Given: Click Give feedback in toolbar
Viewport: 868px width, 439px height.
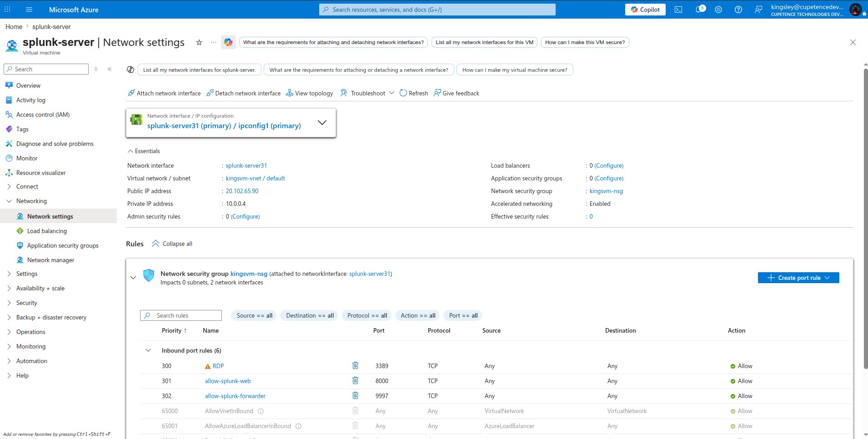Looking at the screenshot, I should point(457,93).
